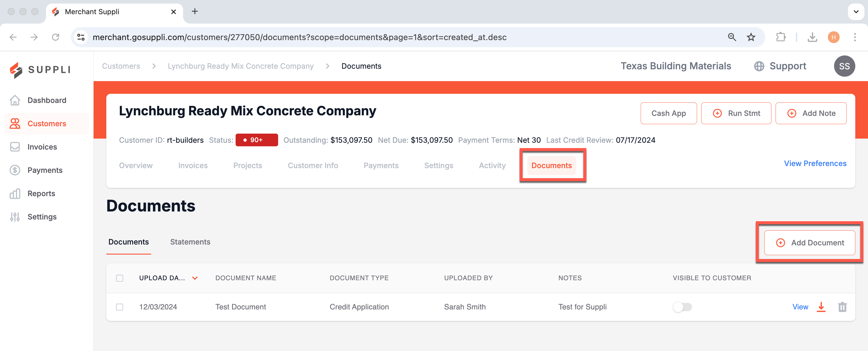Click the Support globe icon
868x351 pixels.
(759, 66)
